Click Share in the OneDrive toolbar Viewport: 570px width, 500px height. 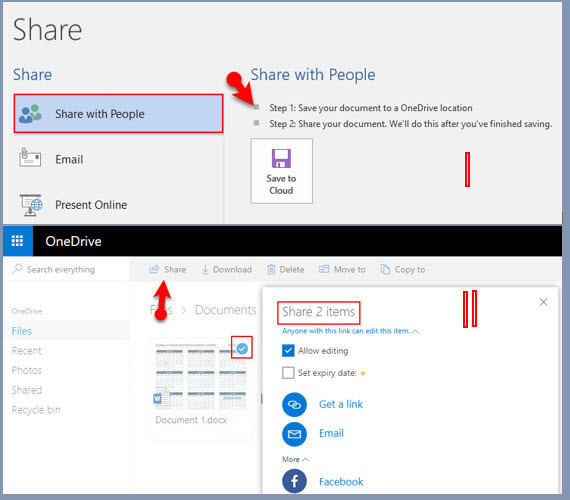point(168,269)
